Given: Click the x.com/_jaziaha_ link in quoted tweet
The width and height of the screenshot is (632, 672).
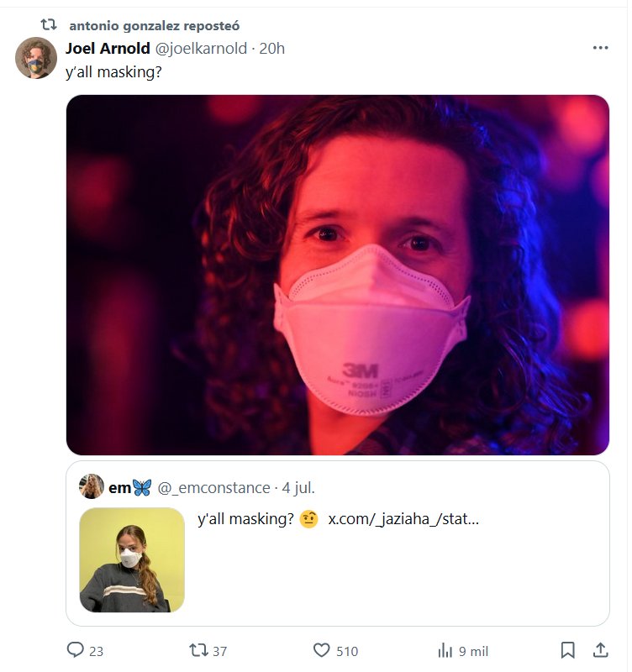Looking at the screenshot, I should (403, 519).
